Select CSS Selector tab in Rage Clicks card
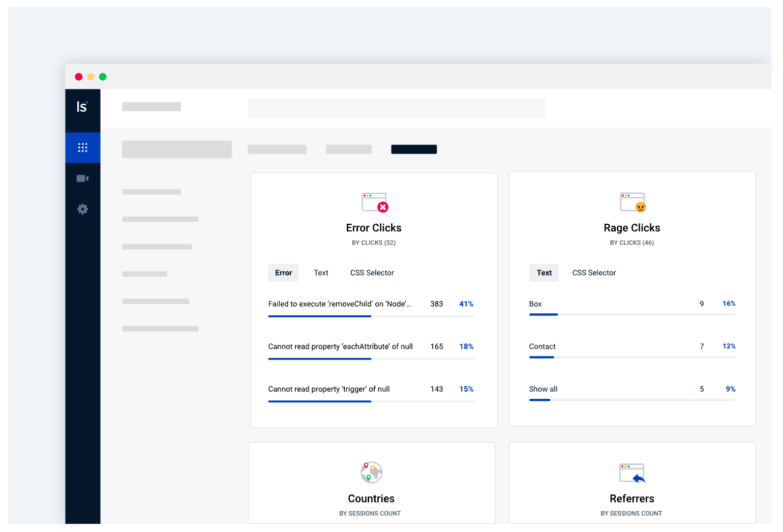Screen dimensions: 783x532 click(594, 273)
